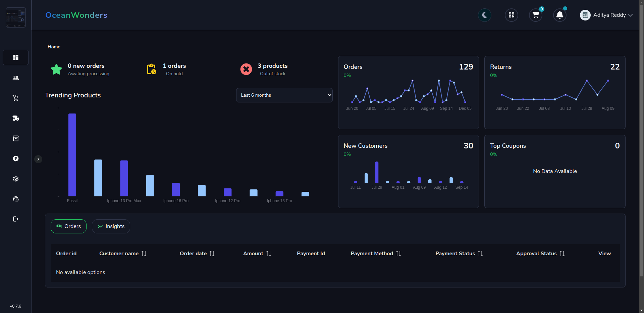644x313 pixels.
Task: Select the Orders tab
Action: coord(68,226)
